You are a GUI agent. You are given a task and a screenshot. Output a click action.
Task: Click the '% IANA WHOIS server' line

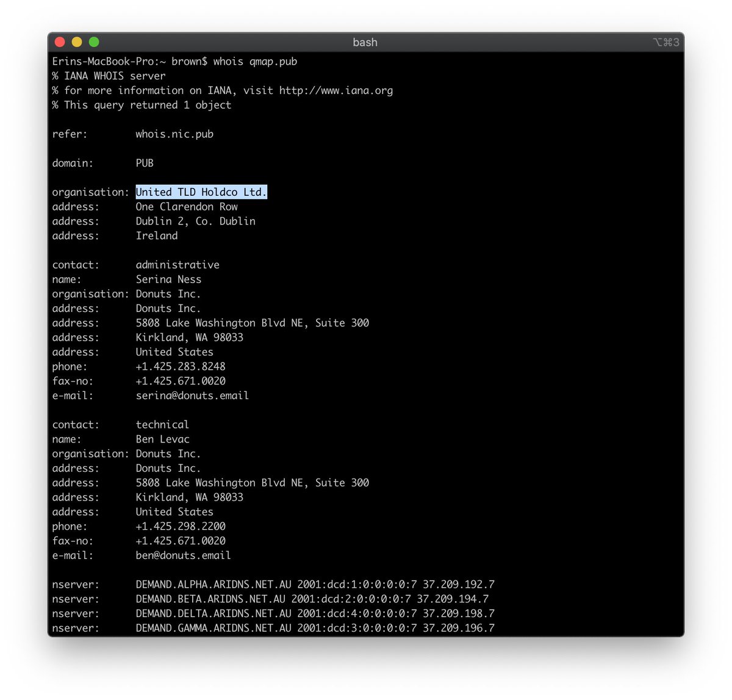(x=109, y=76)
